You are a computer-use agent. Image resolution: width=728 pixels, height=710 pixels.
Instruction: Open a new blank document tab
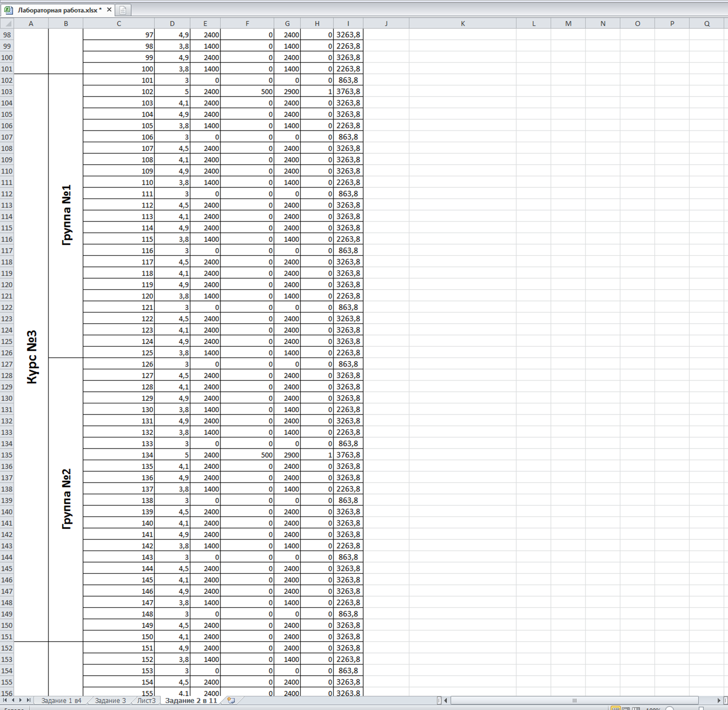tap(123, 10)
